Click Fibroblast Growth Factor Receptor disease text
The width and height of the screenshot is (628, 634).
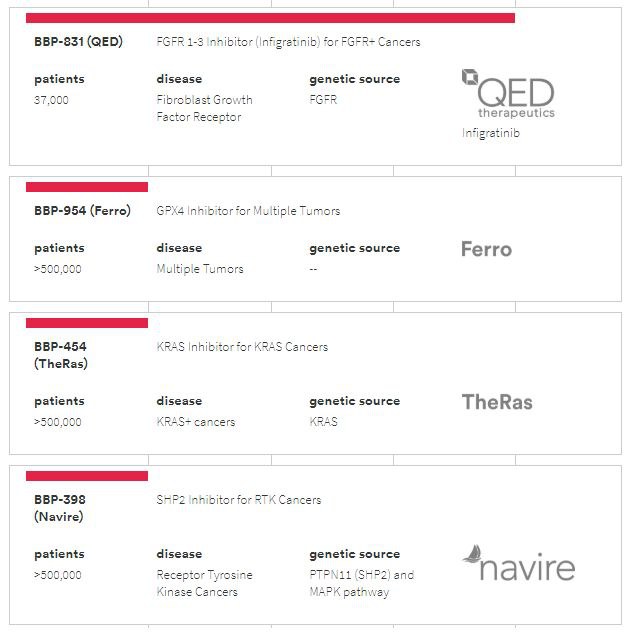[205, 108]
